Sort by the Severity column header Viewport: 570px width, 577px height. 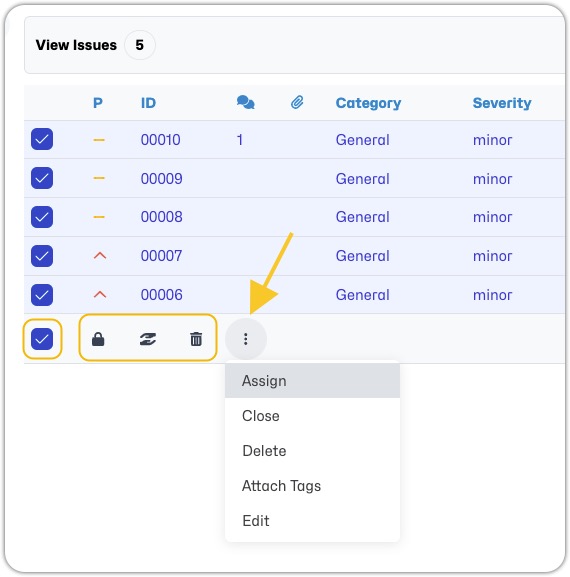pyautogui.click(x=502, y=103)
